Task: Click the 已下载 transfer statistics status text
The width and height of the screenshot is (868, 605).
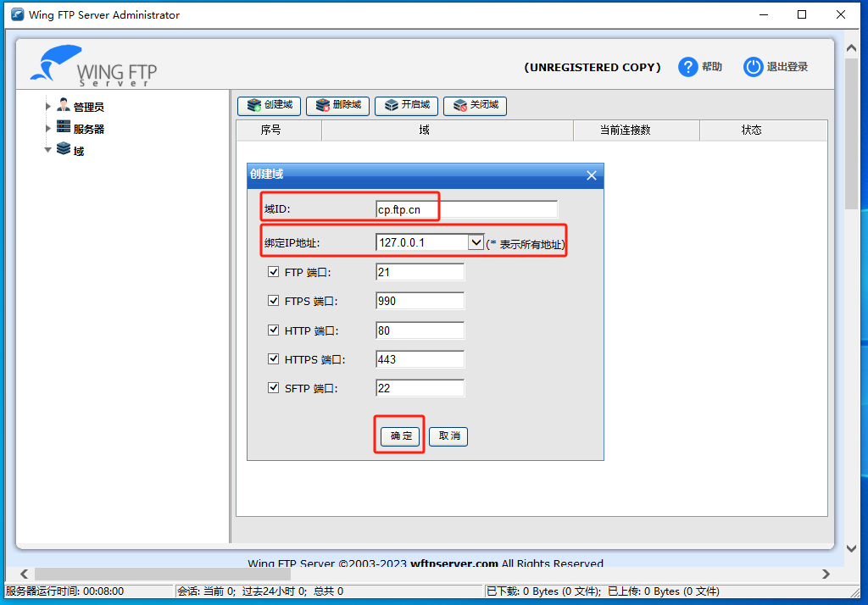Action: pyautogui.click(x=603, y=591)
